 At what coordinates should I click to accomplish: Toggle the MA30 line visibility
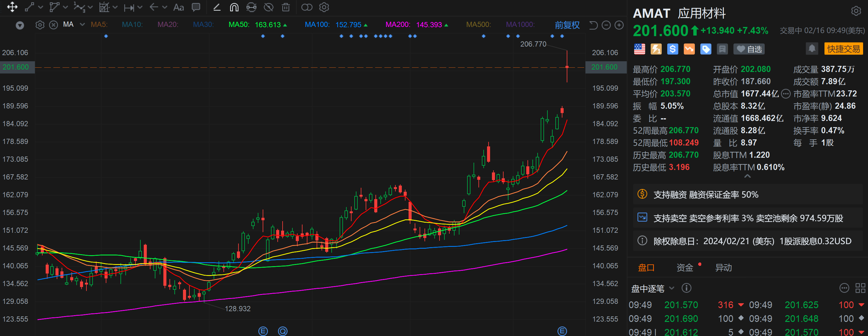point(203,25)
